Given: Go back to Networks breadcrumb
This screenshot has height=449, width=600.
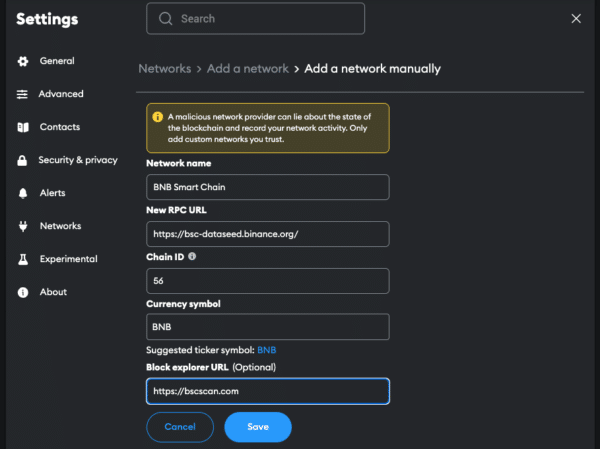Looking at the screenshot, I should coord(165,69).
